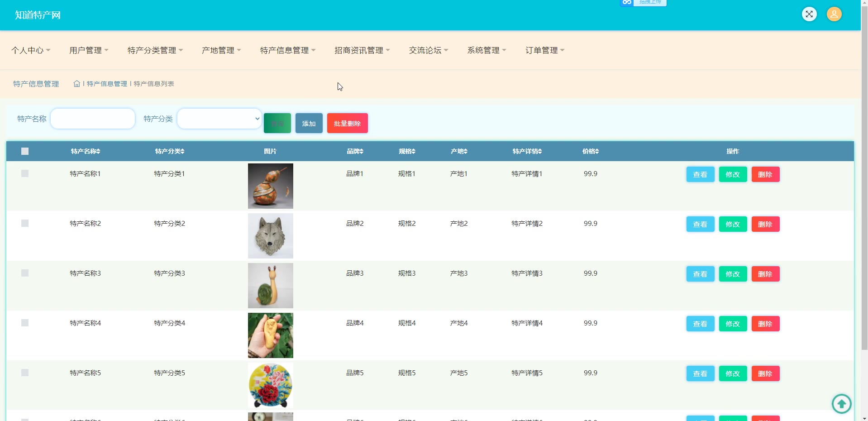Expand the 用户管理 menu

(89, 50)
